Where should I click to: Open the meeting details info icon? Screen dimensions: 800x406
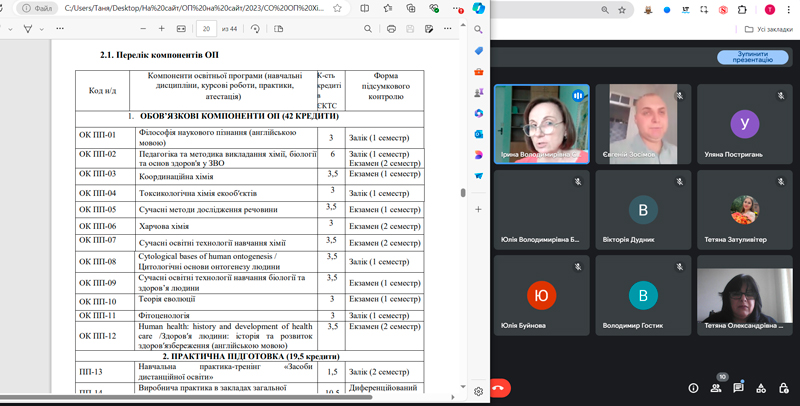693,388
